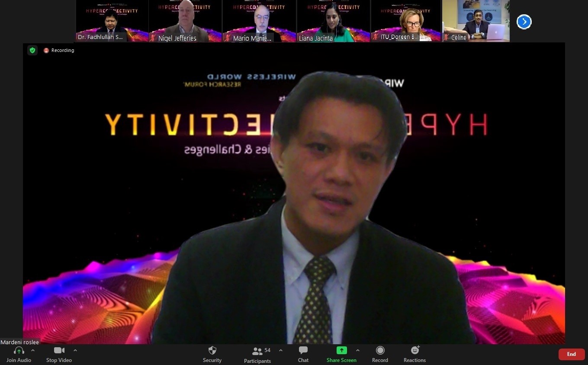Click the End meeting button

(x=572, y=354)
